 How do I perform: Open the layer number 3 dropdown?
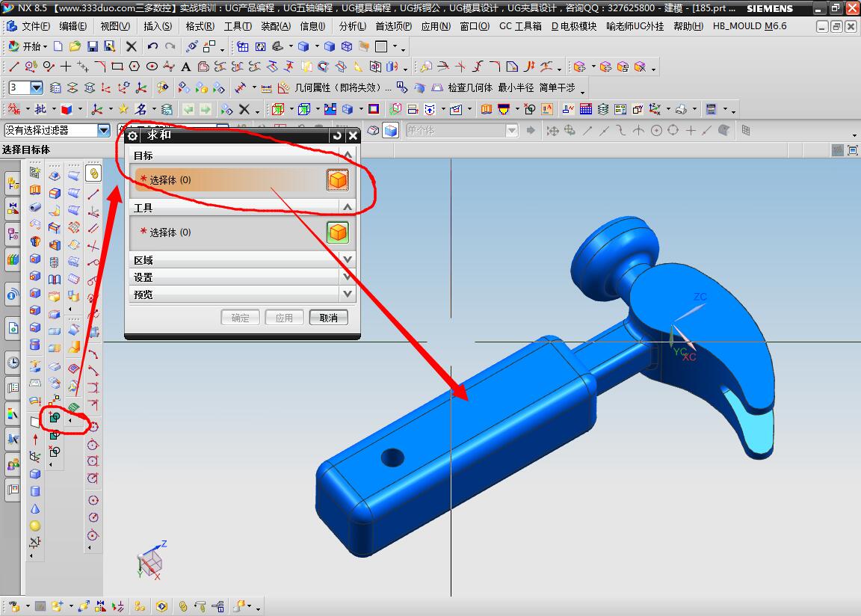(36, 88)
